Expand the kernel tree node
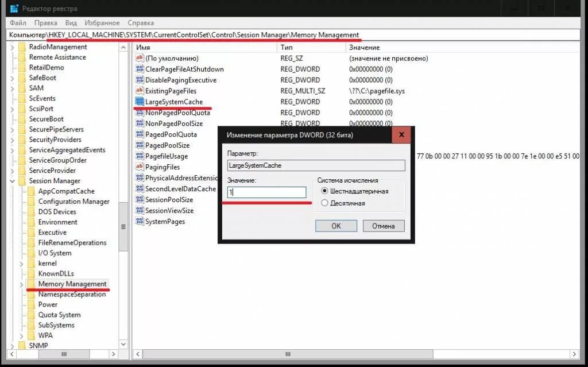588x367 pixels. [x=21, y=264]
